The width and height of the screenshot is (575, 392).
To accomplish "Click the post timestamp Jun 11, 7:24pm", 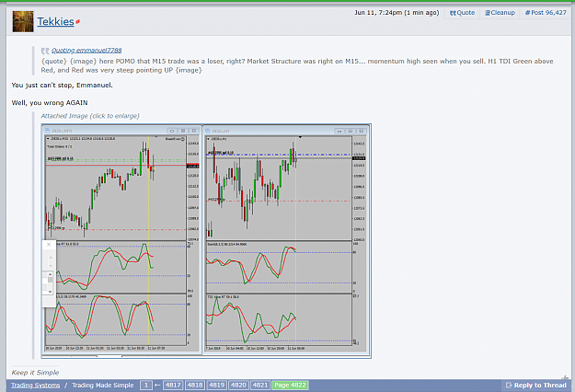I will coord(397,13).
